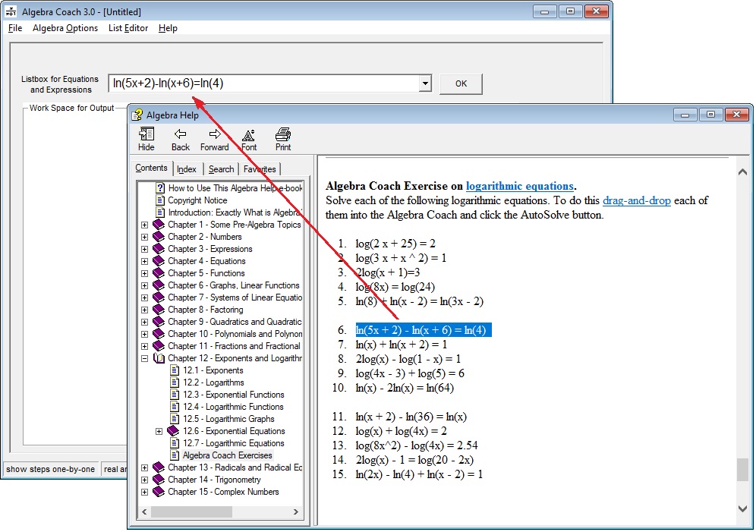Click the Forward arrow toolbar icon
The image size is (756, 532).
[215, 134]
